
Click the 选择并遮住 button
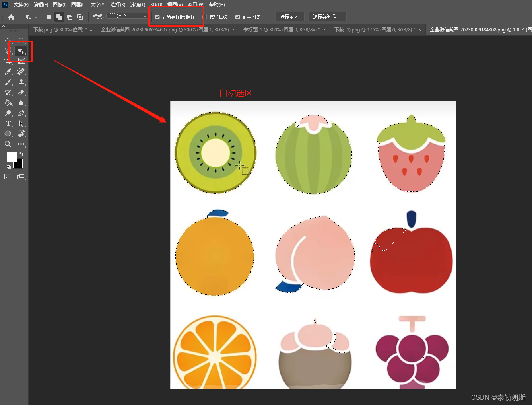click(327, 17)
